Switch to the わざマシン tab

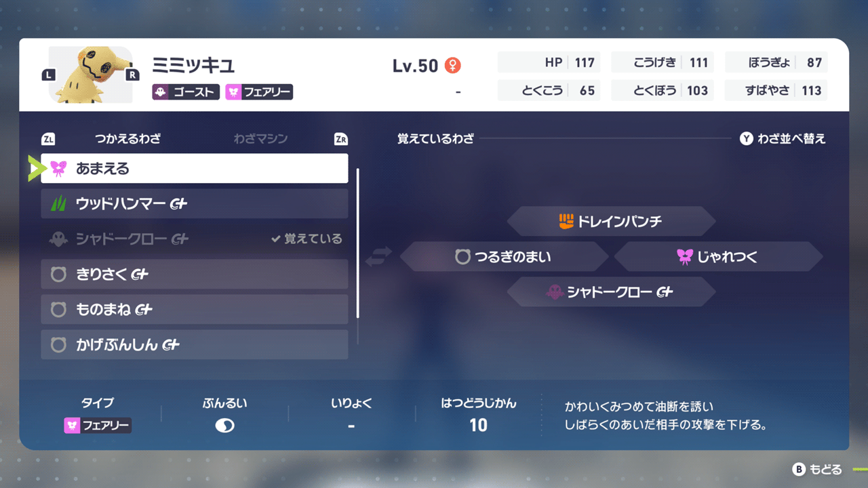260,139
